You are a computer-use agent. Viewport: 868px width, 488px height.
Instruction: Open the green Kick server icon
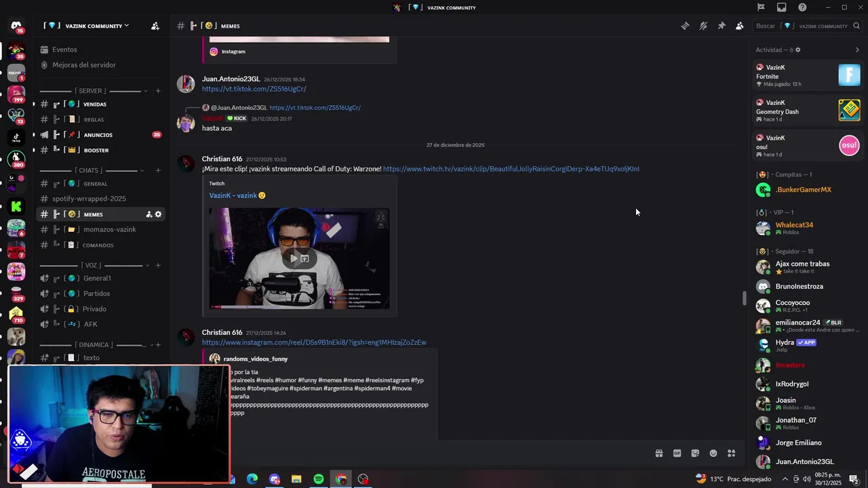(16, 206)
